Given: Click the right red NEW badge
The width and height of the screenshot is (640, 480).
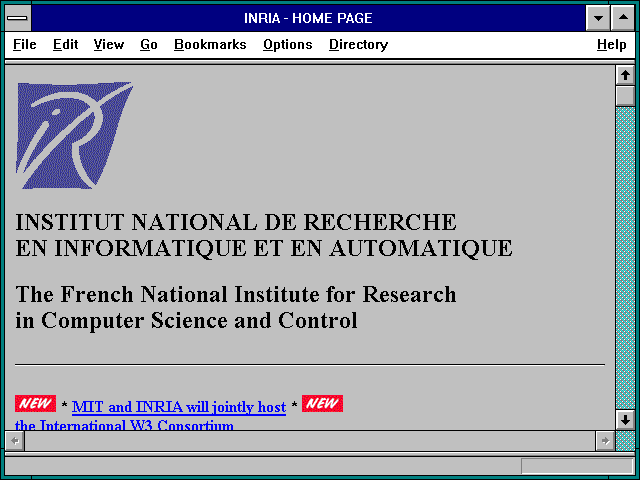Looking at the screenshot, I should [x=322, y=403].
